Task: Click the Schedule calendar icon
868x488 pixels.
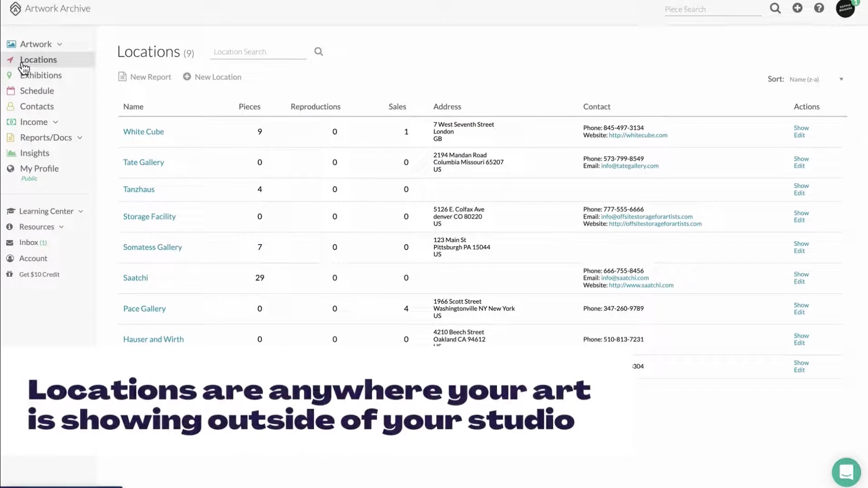Action: (x=11, y=91)
